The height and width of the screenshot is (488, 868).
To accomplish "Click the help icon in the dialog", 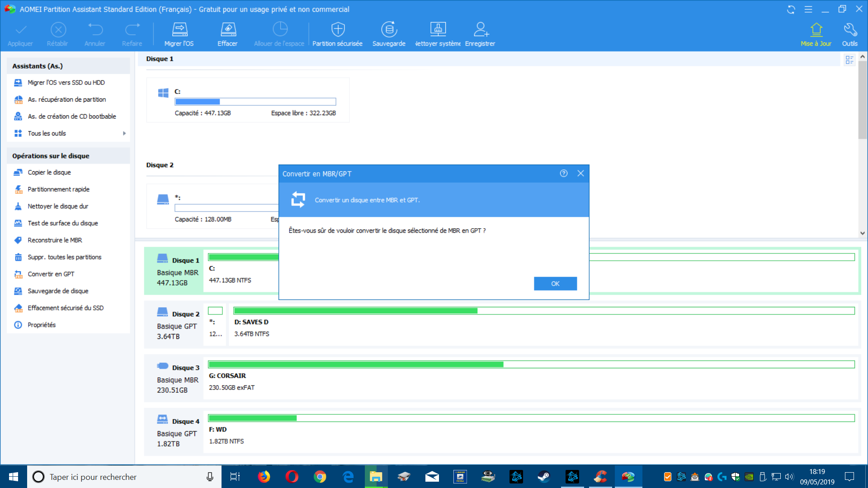I will coord(563,174).
